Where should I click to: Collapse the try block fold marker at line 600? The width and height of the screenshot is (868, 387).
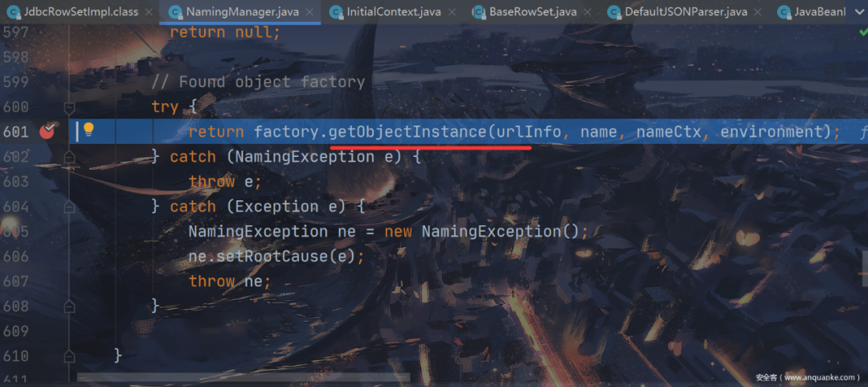(69, 106)
